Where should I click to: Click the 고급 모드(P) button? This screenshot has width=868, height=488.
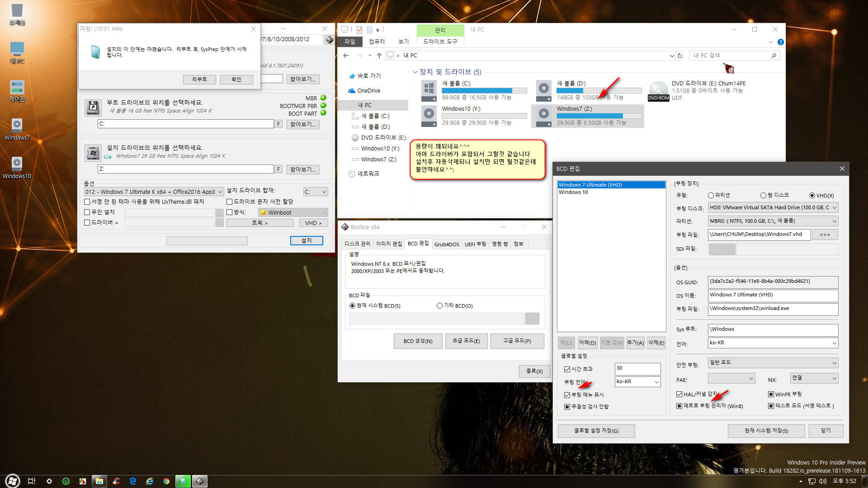(517, 341)
